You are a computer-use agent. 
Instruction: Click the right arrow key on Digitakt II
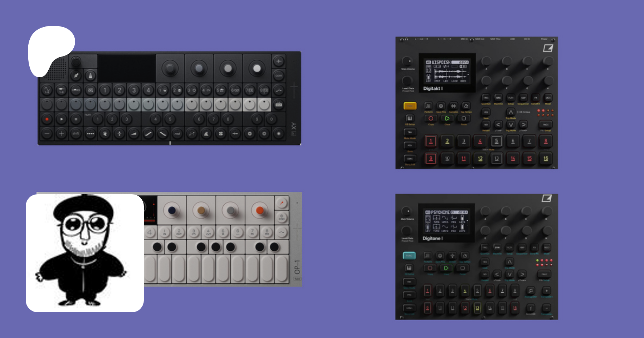[x=523, y=124]
